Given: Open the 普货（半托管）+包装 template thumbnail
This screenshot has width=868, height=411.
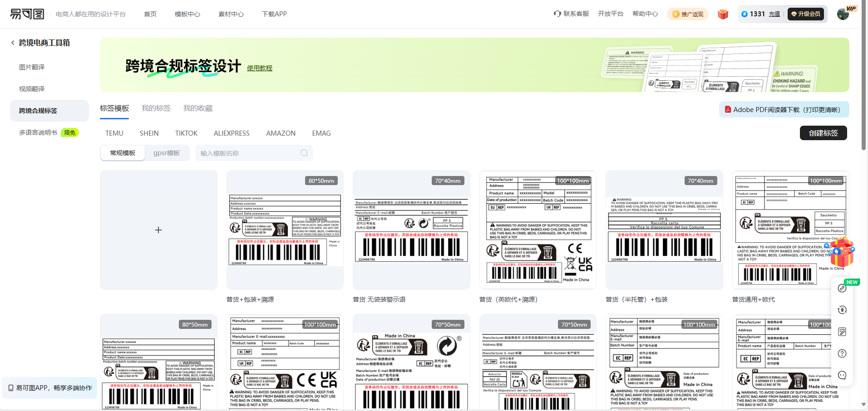Looking at the screenshot, I should pyautogui.click(x=664, y=230).
